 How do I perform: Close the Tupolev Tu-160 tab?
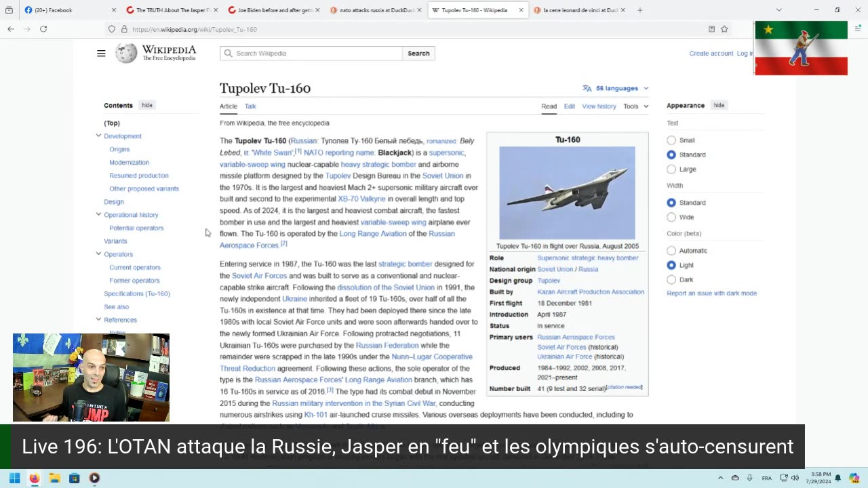tap(521, 10)
